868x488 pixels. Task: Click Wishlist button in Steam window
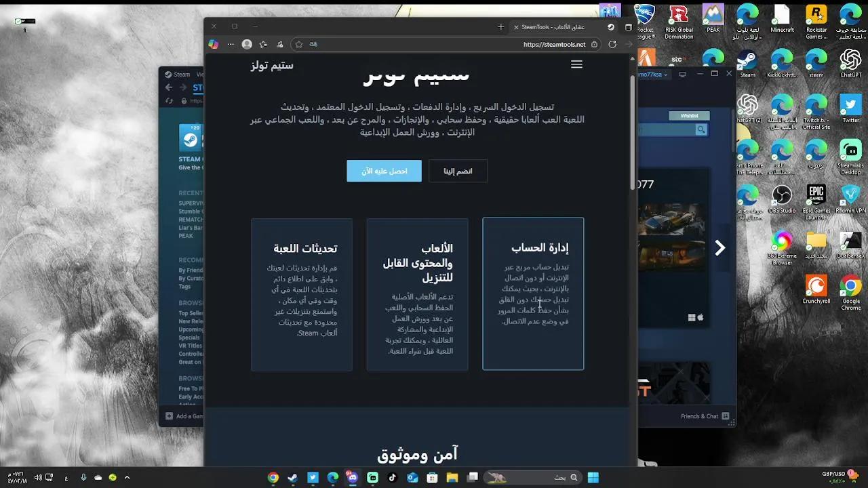pos(689,116)
